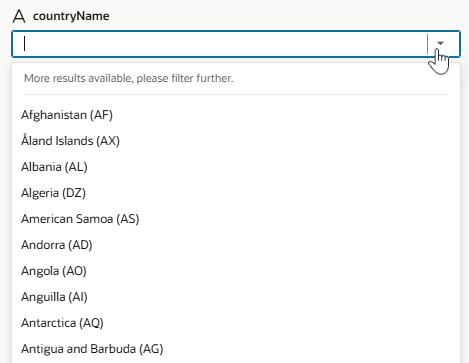Click the text type icon beside countryName
The image size is (469, 363).
(19, 16)
